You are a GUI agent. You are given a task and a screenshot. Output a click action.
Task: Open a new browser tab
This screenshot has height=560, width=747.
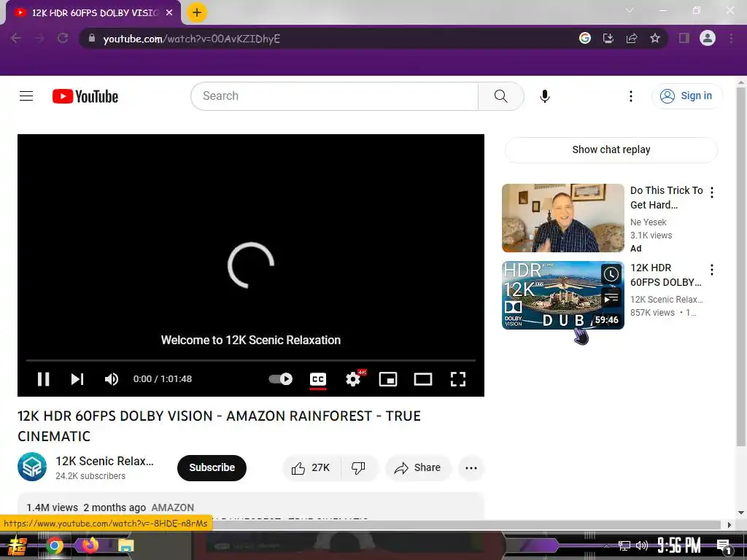pyautogui.click(x=197, y=12)
